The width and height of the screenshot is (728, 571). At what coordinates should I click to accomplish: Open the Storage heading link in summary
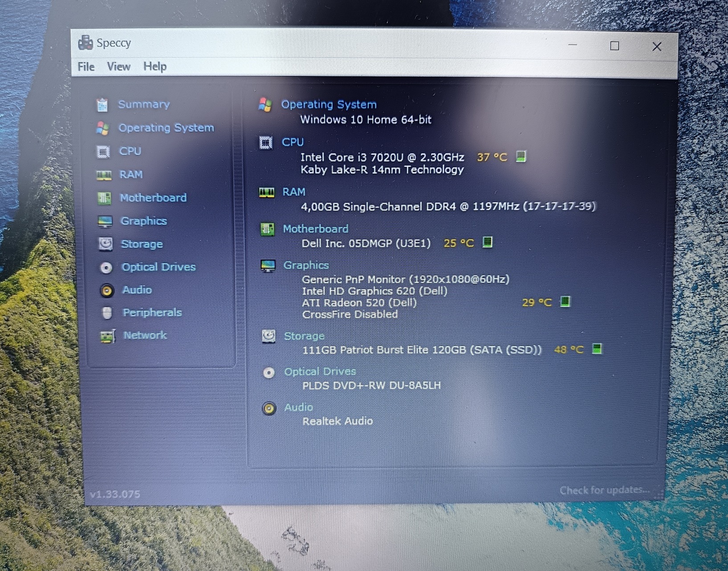click(305, 336)
